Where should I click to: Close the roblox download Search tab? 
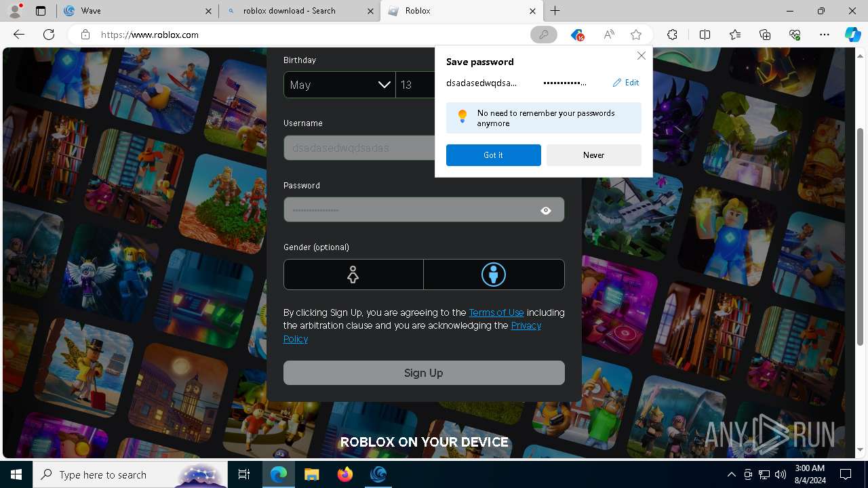[370, 11]
